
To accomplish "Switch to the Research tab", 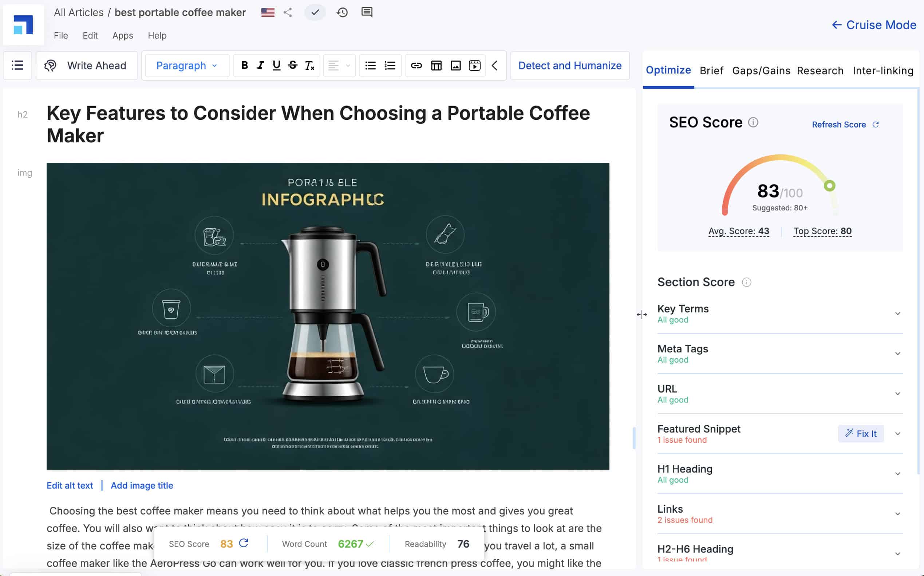I will click(x=820, y=71).
